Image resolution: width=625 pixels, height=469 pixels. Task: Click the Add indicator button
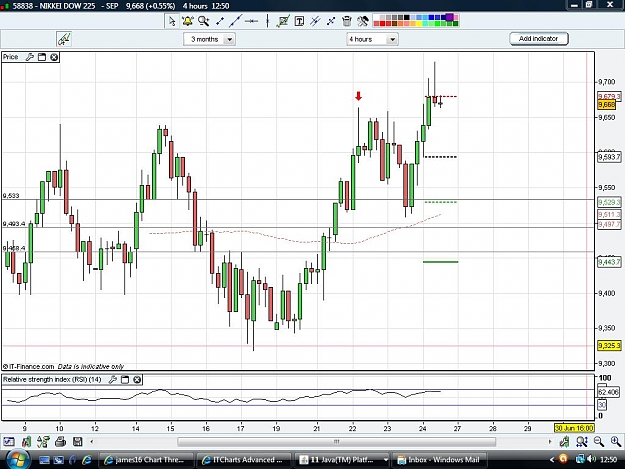point(539,39)
